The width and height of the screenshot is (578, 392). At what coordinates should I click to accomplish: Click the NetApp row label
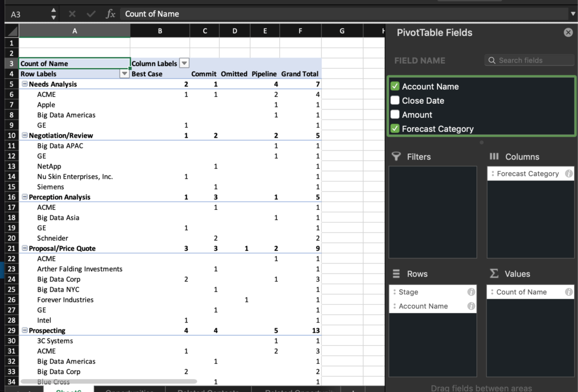coord(49,166)
